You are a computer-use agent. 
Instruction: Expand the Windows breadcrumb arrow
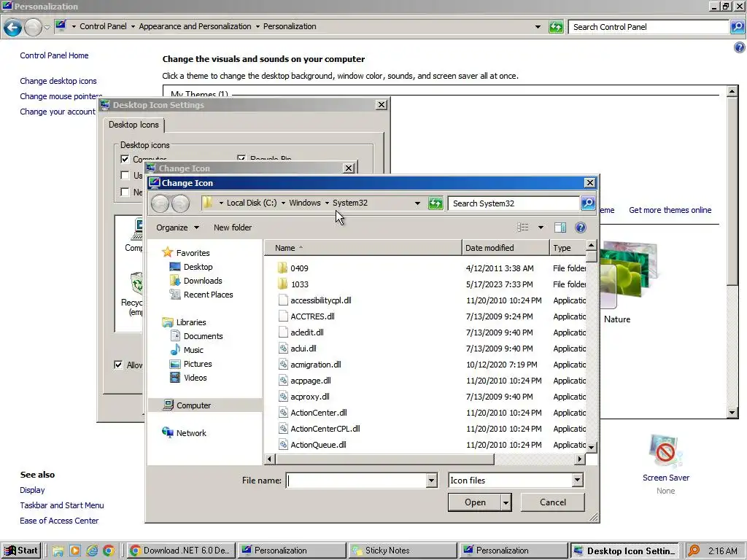(327, 203)
